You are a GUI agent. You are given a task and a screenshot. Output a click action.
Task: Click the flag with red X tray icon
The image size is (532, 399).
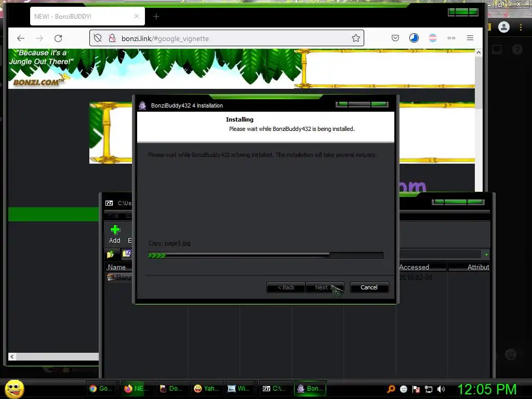tap(416, 389)
